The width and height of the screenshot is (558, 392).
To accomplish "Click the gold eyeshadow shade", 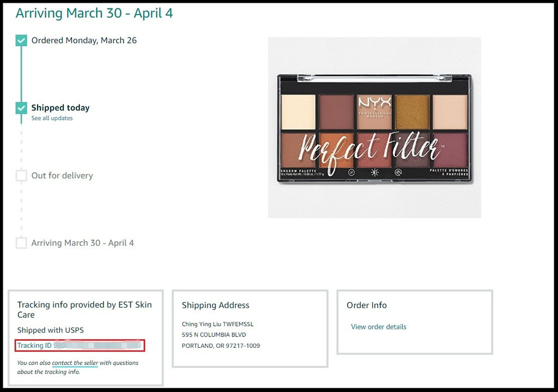I will click(412, 112).
